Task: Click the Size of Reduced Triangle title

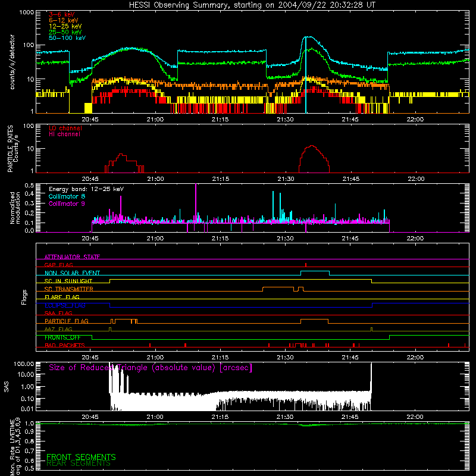Action: (151, 368)
